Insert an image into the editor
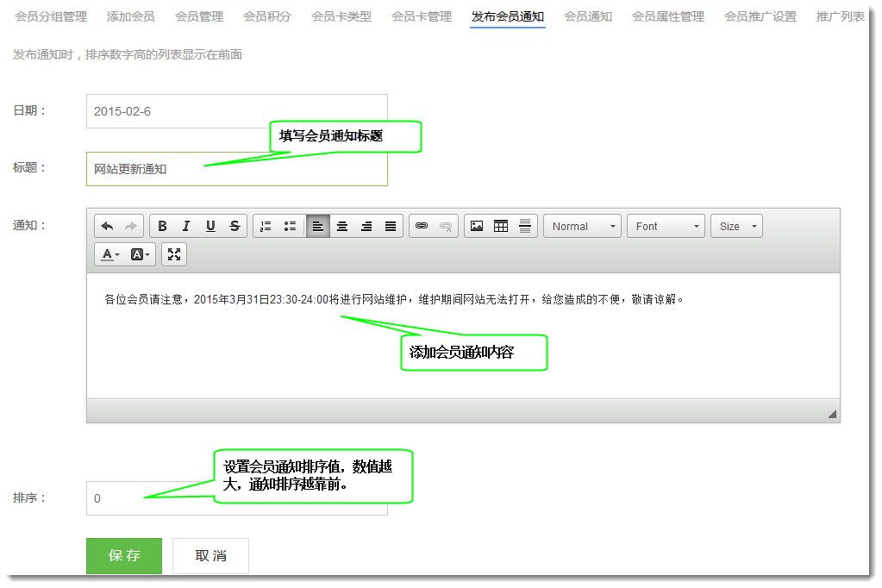The image size is (882, 588). click(x=476, y=226)
